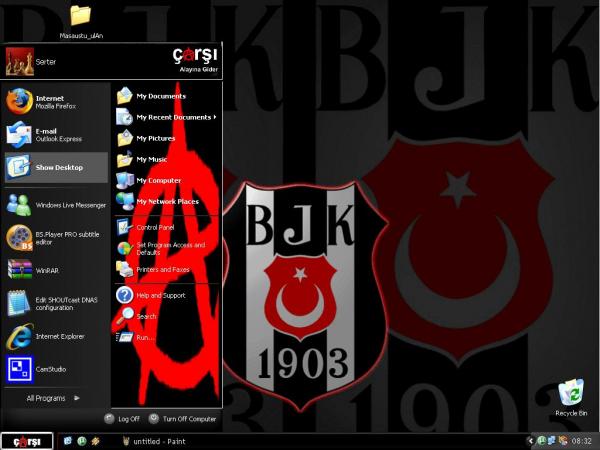The image size is (600, 450).
Task: Switch to untitled - Paint taskbar button
Action: pyautogui.click(x=154, y=441)
